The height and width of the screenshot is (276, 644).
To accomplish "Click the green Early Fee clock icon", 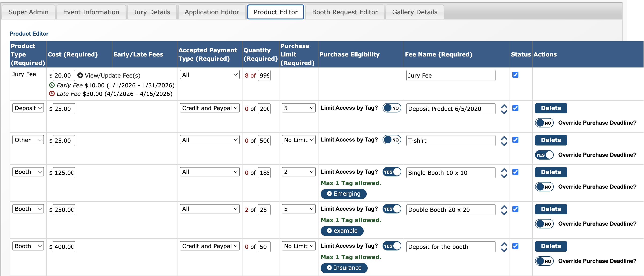I will coord(52,85).
